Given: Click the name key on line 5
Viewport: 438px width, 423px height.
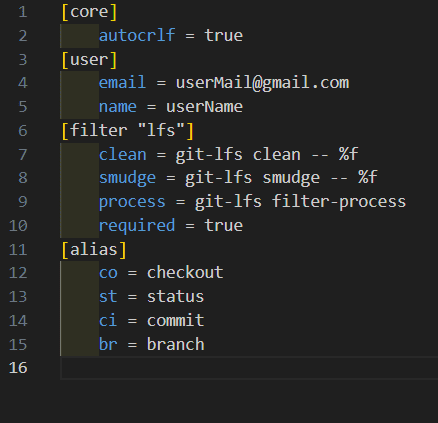Looking at the screenshot, I should [x=118, y=107].
